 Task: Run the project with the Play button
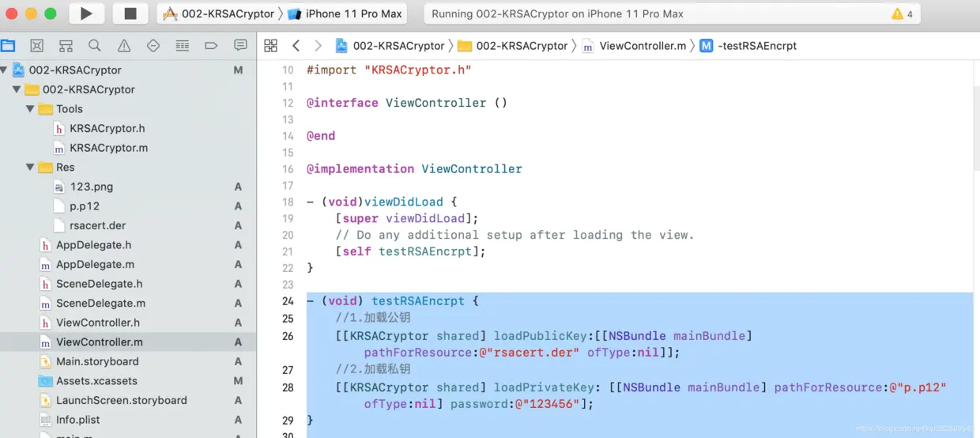(x=86, y=13)
